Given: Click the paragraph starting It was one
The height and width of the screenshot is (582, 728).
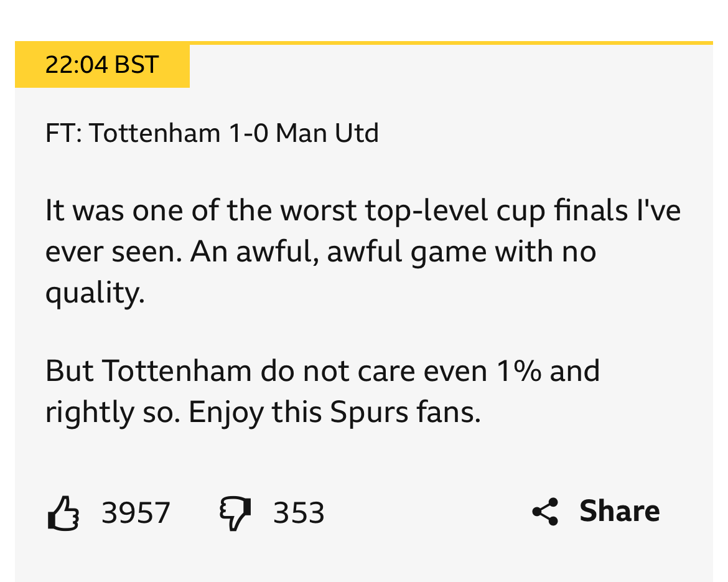Looking at the screenshot, I should tap(363, 251).
